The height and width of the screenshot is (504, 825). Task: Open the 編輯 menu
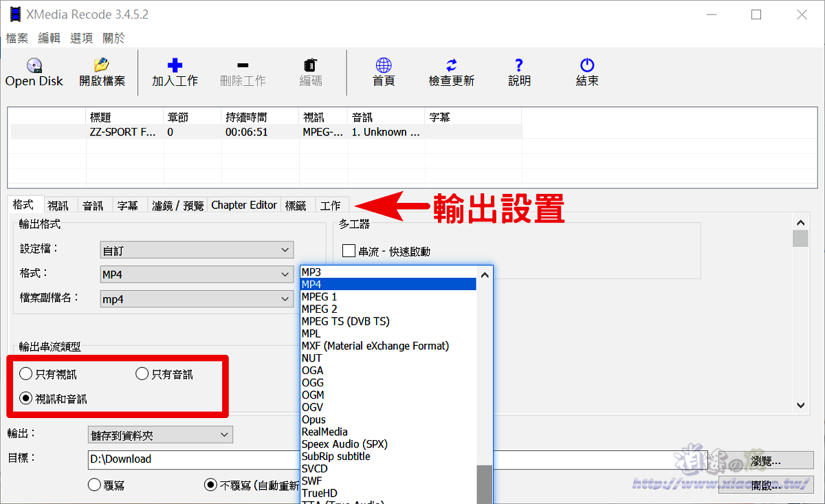tap(49, 39)
